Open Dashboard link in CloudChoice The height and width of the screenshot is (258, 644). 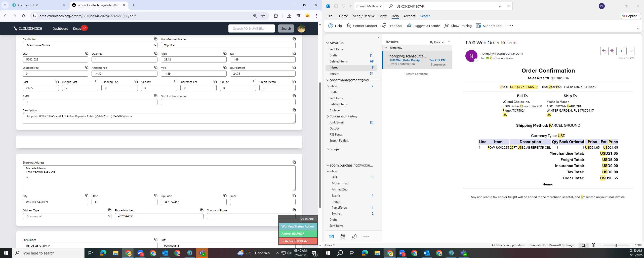[60, 28]
